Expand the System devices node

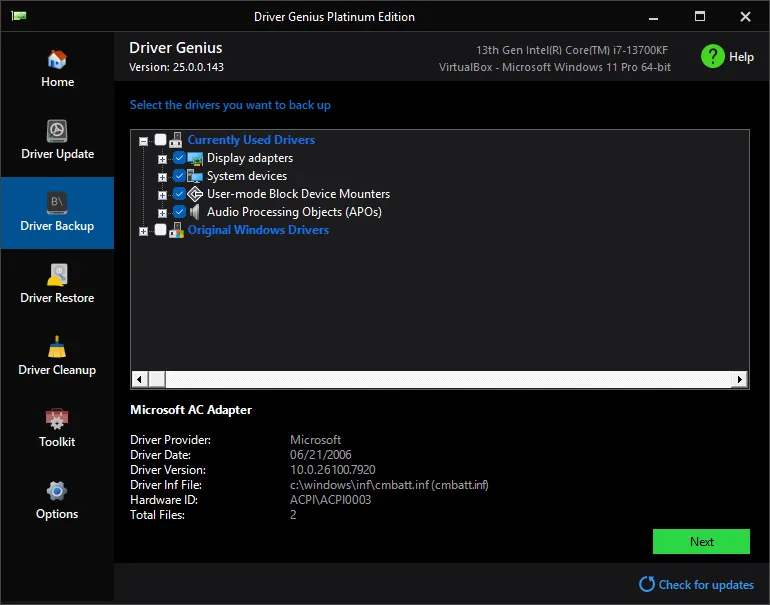tap(162, 177)
